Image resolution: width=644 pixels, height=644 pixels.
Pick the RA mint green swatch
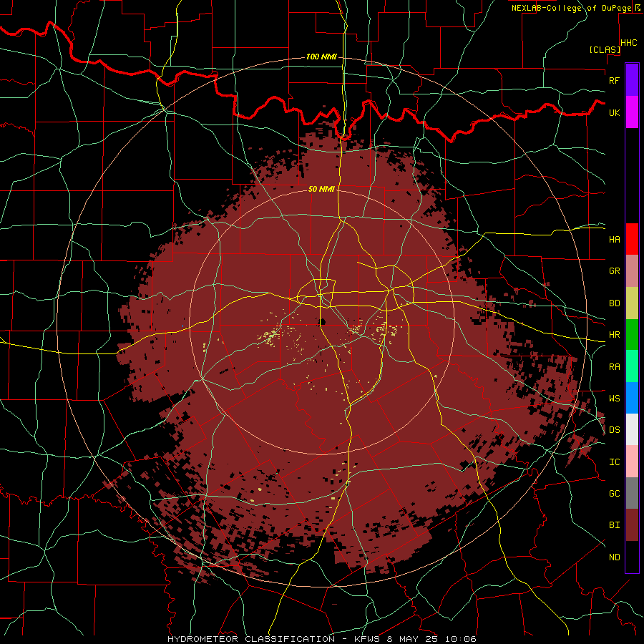(632, 366)
